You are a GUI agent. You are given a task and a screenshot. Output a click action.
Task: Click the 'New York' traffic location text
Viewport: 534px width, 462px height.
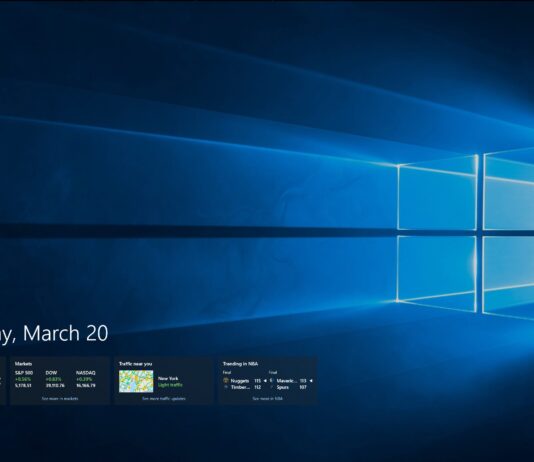coord(168,378)
